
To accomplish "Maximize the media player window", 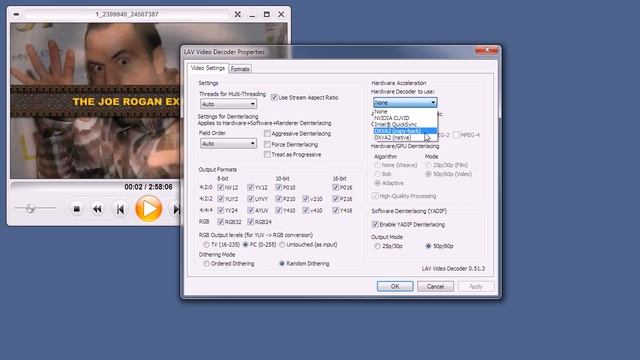I will point(267,14).
